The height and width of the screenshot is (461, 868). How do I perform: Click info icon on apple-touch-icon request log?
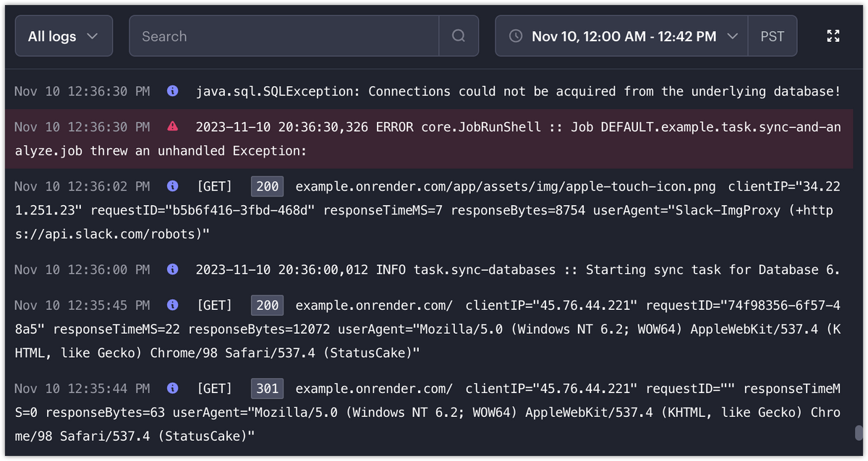pyautogui.click(x=172, y=186)
